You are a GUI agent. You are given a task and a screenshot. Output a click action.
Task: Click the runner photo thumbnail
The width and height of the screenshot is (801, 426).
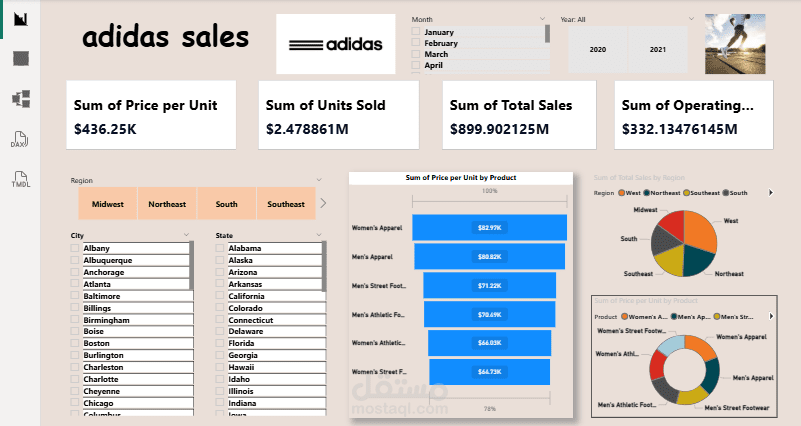[x=735, y=44]
